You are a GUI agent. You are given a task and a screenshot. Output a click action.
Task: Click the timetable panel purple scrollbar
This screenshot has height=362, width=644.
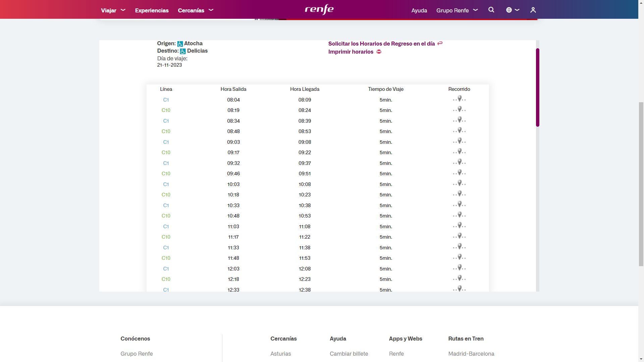(x=538, y=87)
